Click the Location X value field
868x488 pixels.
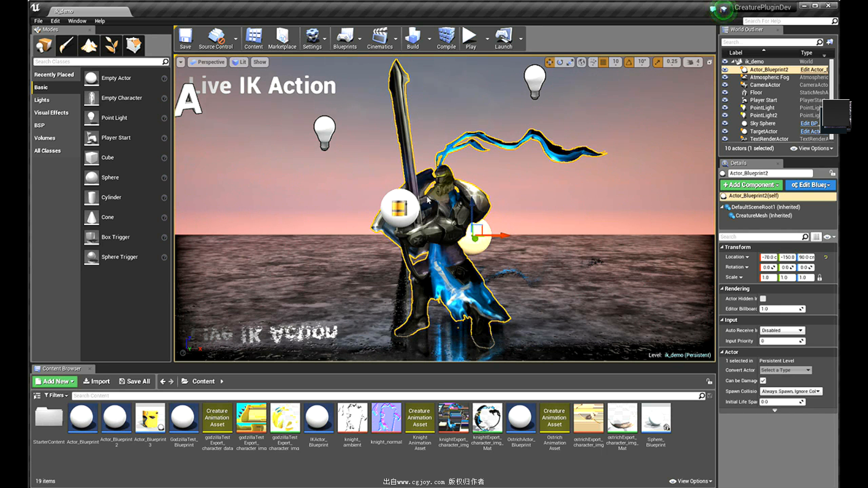point(769,257)
